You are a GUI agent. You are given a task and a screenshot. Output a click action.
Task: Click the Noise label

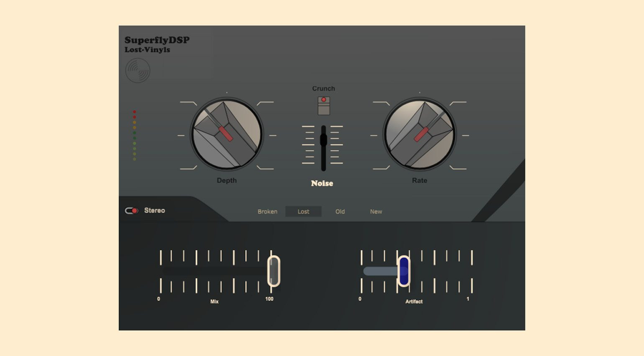click(322, 184)
